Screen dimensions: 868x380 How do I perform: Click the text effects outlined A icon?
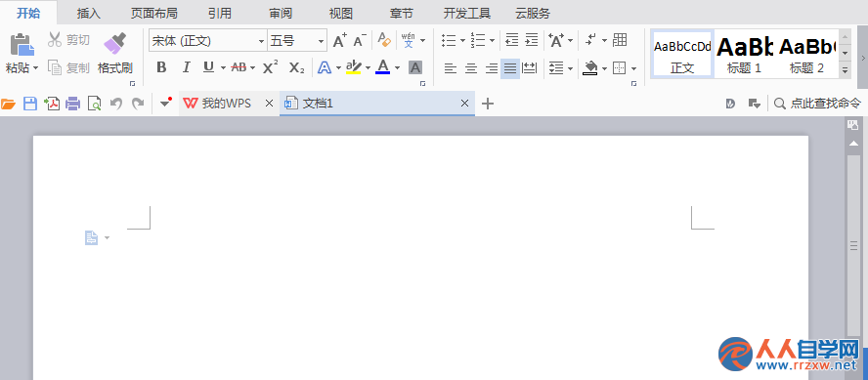325,67
